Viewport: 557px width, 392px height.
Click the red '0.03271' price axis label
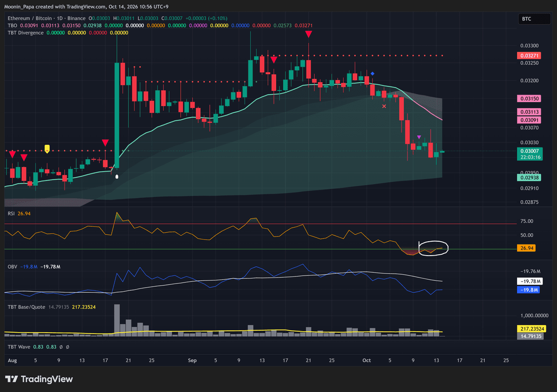[x=529, y=56]
